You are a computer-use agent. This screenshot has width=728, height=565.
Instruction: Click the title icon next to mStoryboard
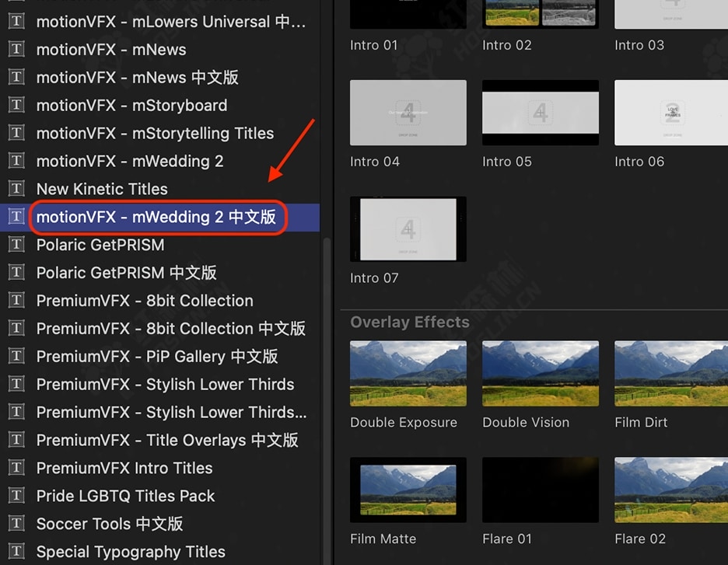[x=16, y=104]
